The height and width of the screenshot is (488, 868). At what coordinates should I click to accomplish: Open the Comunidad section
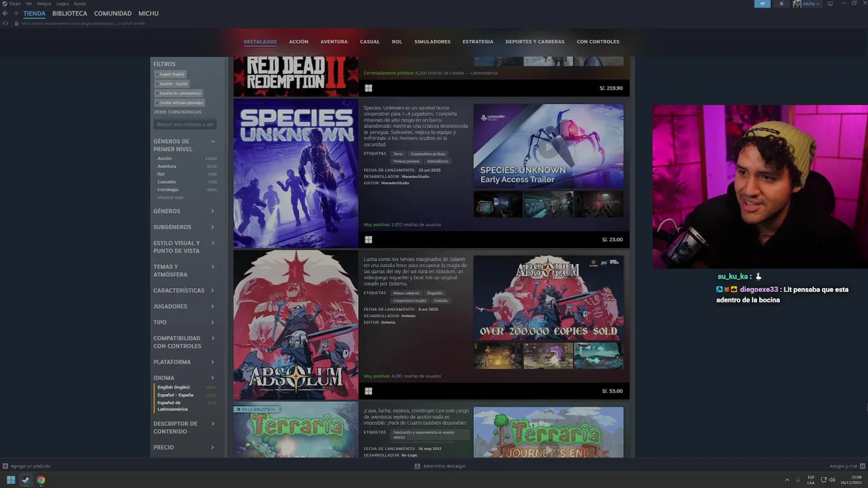113,14
